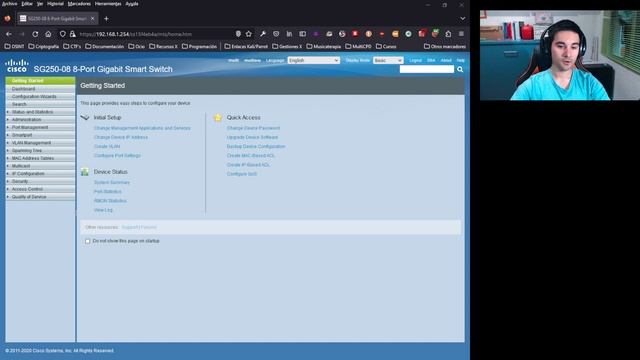Open the Display Mode dropdown set to Basic

coord(388,60)
